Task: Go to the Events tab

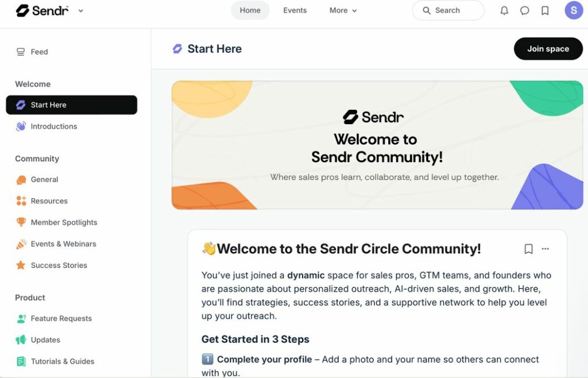Action: point(295,10)
